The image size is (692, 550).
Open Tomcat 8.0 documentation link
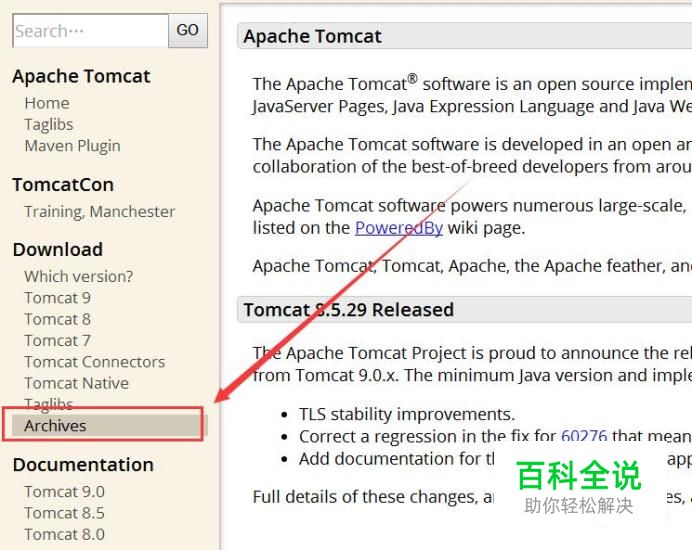[64, 535]
